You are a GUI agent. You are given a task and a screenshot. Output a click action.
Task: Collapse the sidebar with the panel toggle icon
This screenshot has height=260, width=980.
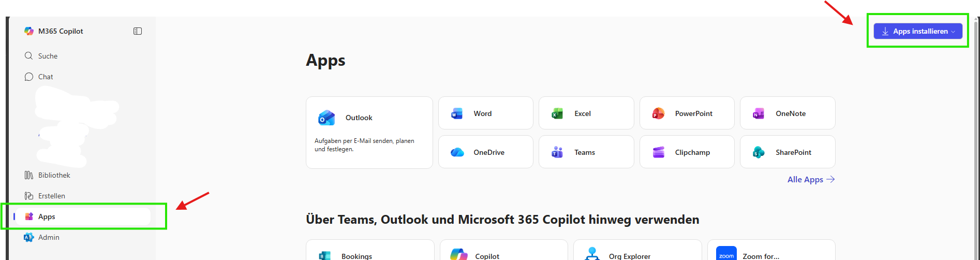[x=138, y=31]
